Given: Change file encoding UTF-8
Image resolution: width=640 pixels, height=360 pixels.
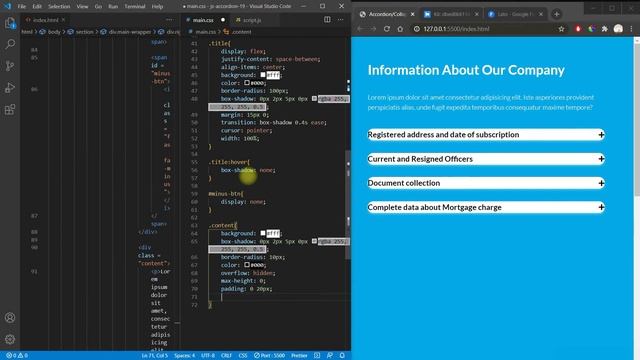Looking at the screenshot, I should click(208, 356).
